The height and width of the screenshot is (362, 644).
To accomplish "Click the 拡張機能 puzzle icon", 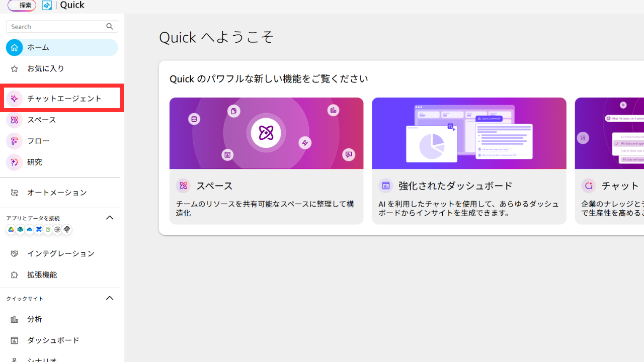I will tap(14, 275).
